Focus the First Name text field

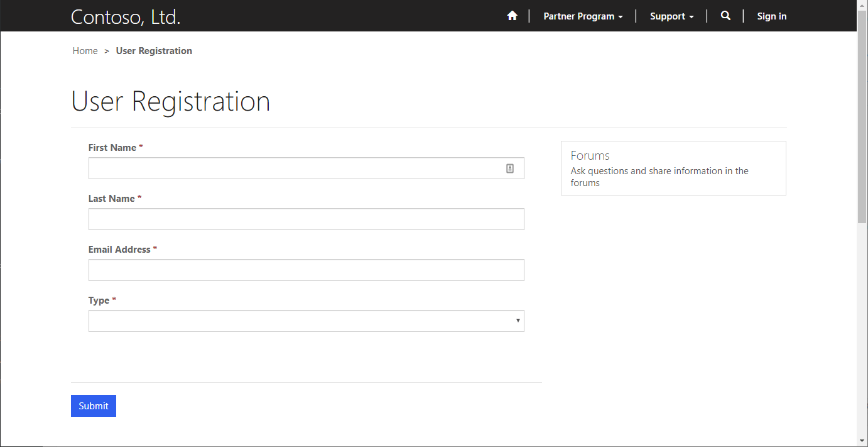pyautogui.click(x=307, y=168)
